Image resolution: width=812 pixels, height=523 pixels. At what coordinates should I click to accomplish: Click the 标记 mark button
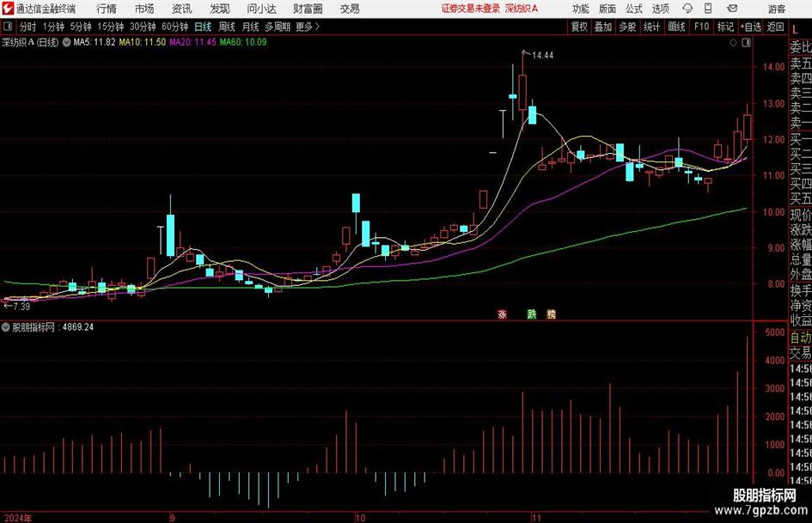click(725, 27)
